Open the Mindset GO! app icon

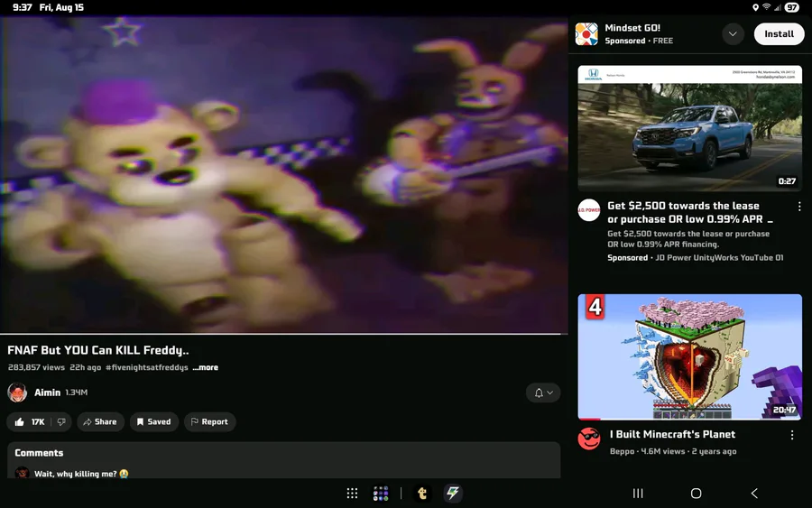[586, 34]
